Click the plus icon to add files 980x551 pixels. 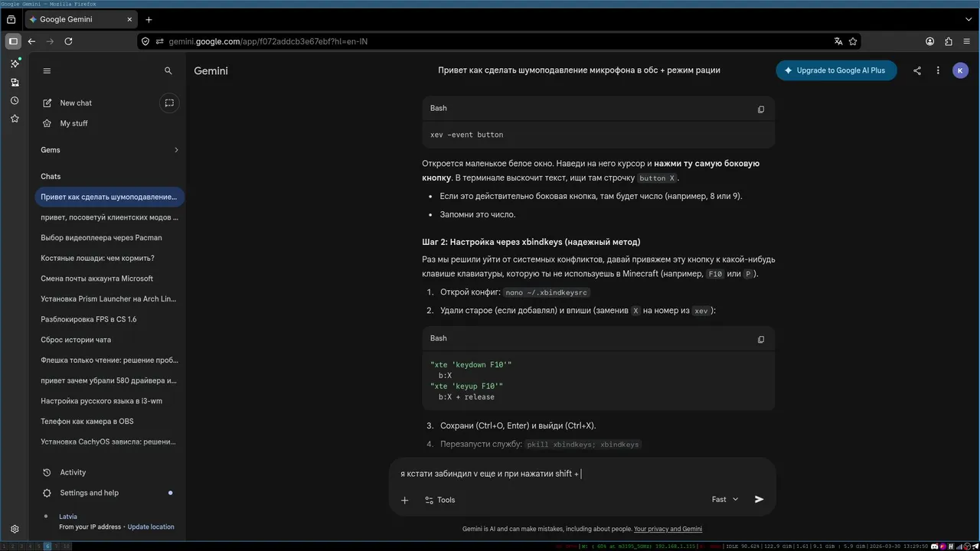(404, 500)
